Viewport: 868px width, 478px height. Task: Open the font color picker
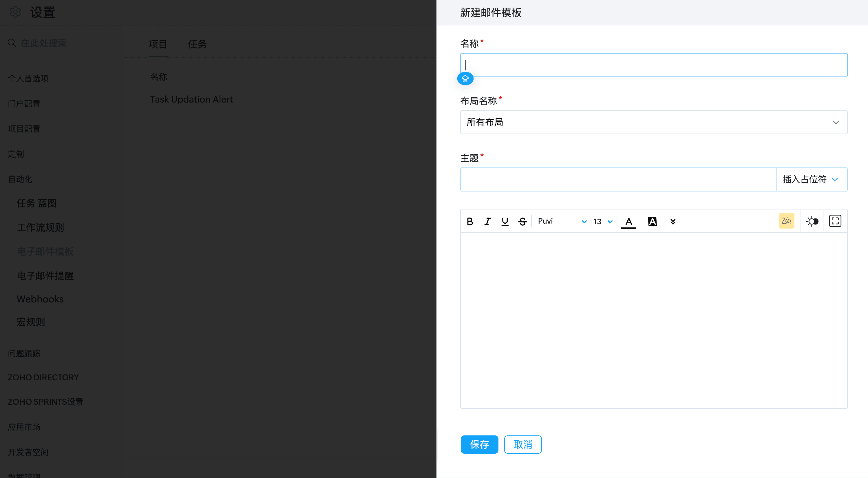click(628, 221)
